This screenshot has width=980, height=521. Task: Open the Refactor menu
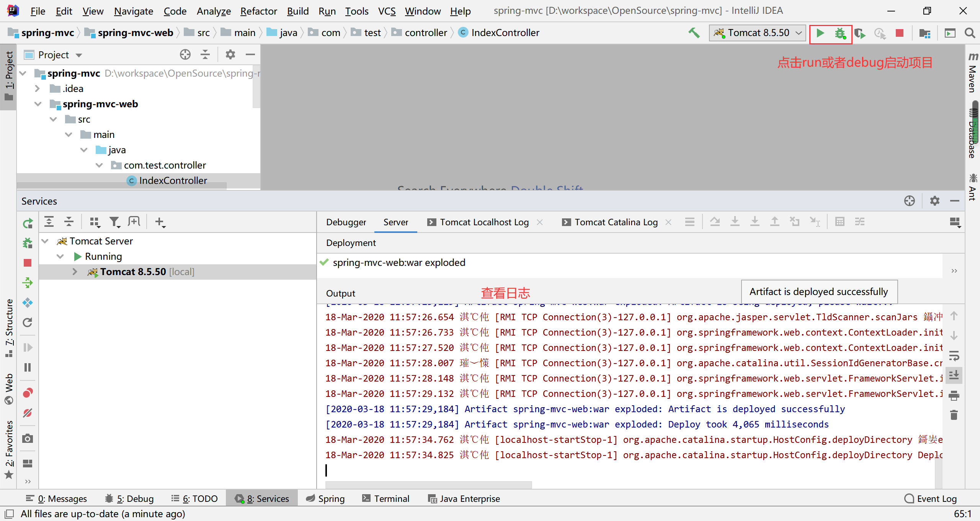[x=258, y=11]
